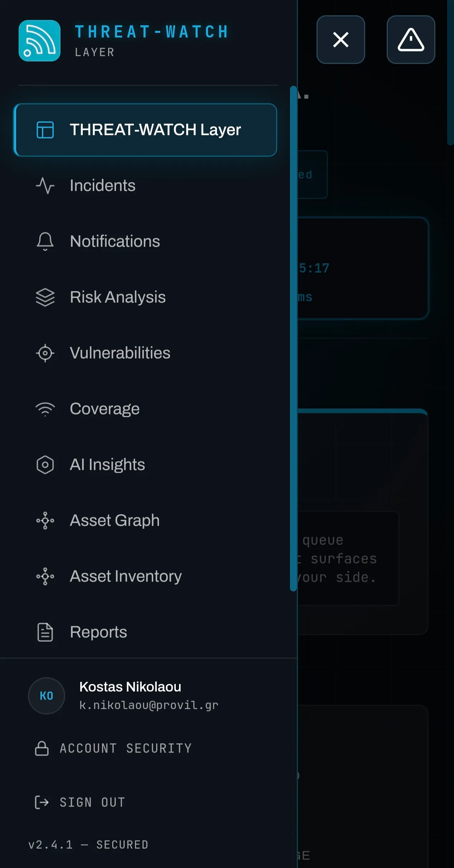Click the THREAT-WATCH header title text
This screenshot has height=868, width=454.
[x=152, y=32]
